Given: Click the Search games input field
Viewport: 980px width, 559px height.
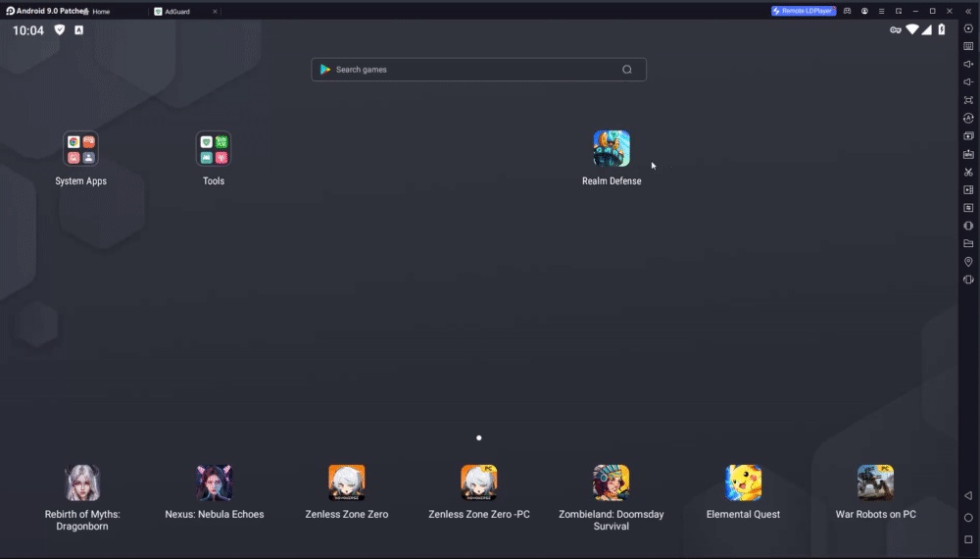Looking at the screenshot, I should click(479, 70).
